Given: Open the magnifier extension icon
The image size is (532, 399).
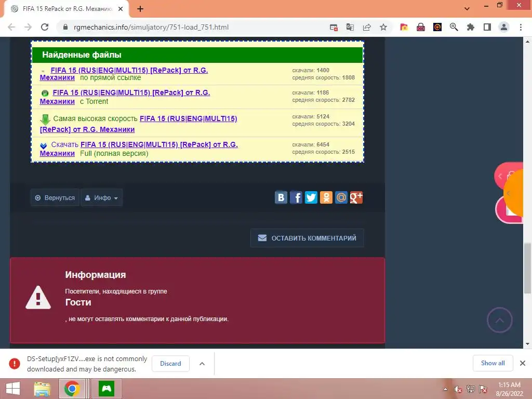Looking at the screenshot, I should (454, 27).
